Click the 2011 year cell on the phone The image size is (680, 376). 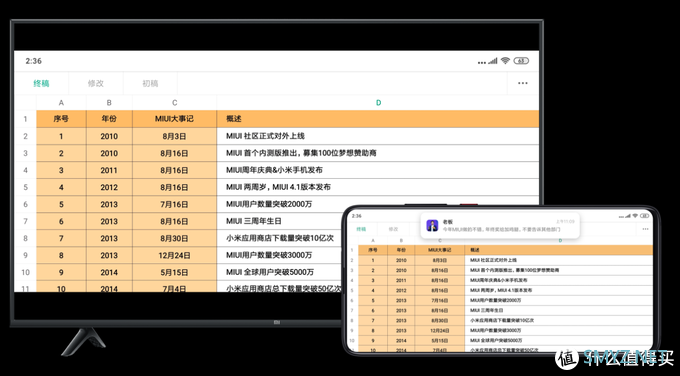point(401,280)
